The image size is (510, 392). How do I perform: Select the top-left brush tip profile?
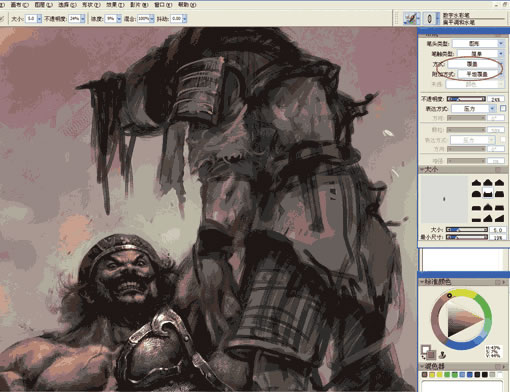point(477,182)
